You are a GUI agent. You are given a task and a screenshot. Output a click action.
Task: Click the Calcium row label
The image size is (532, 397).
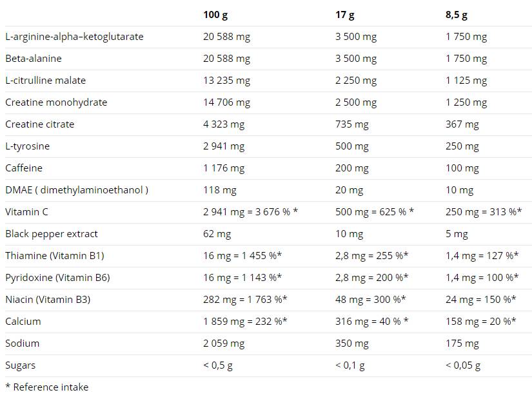point(23,322)
